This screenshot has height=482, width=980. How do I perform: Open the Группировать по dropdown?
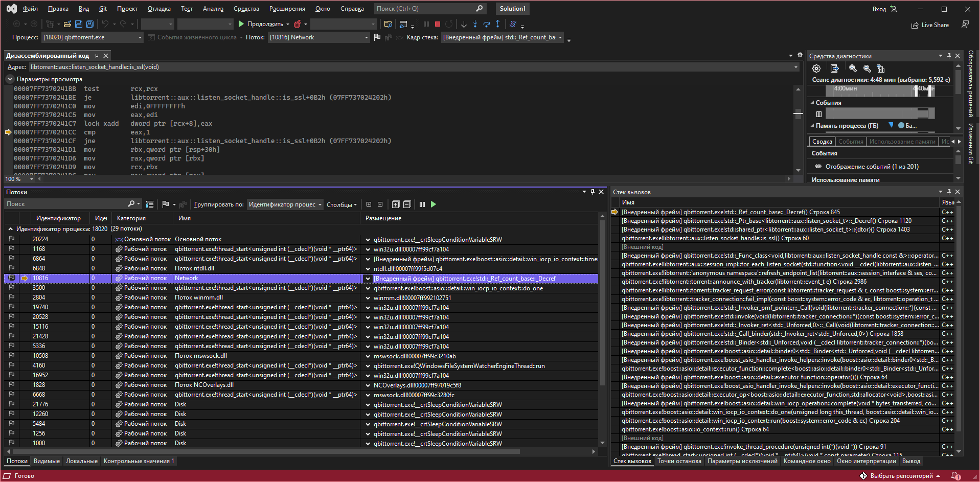click(x=285, y=204)
